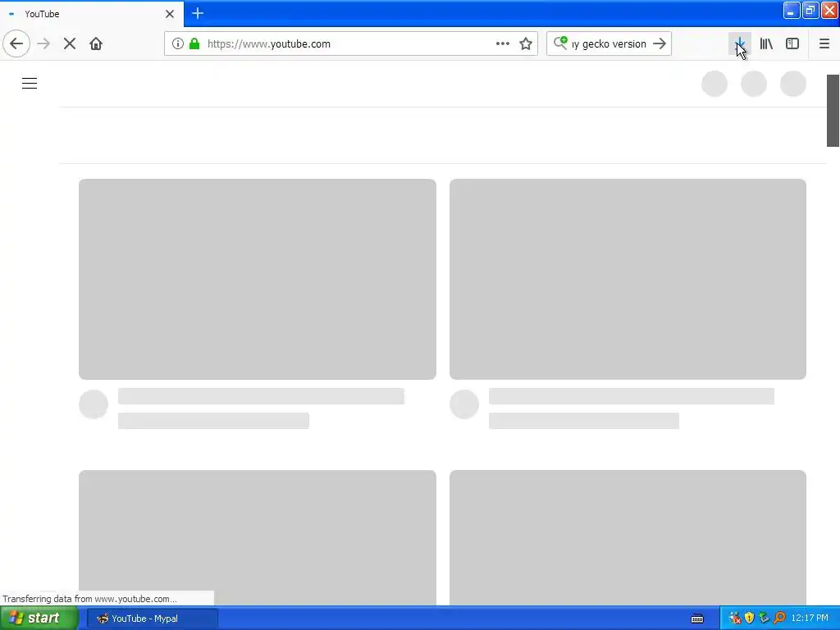
Task: Click tray icon with red X
Action: click(735, 619)
